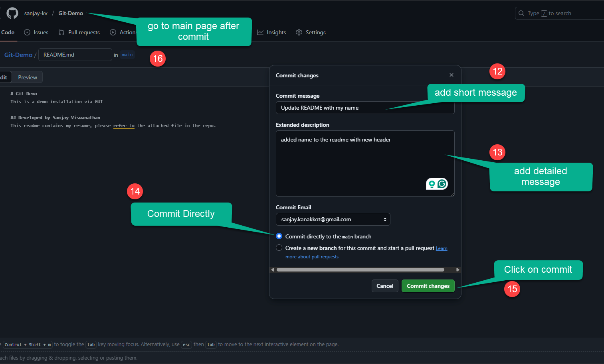
Task: Switch to the Edit tab
Action: tap(4, 77)
